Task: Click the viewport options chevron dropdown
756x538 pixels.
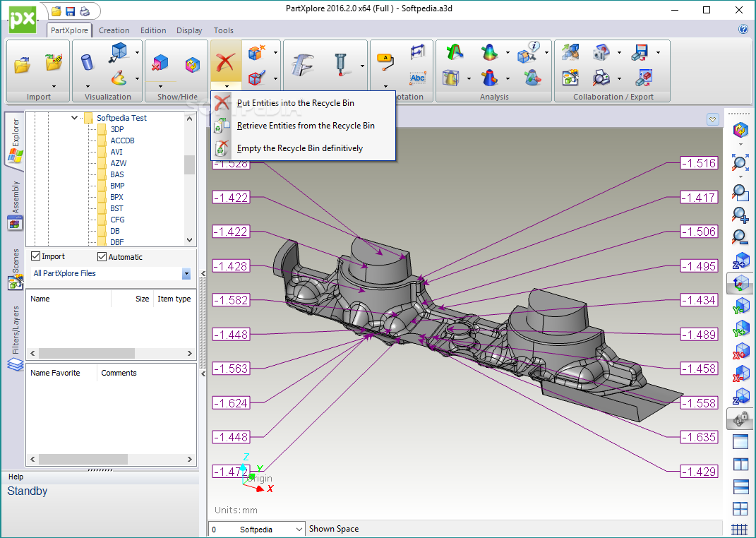Action: tap(713, 119)
